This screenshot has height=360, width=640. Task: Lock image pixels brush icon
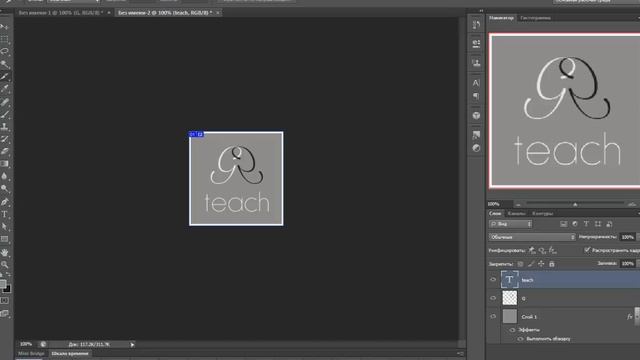point(531,264)
